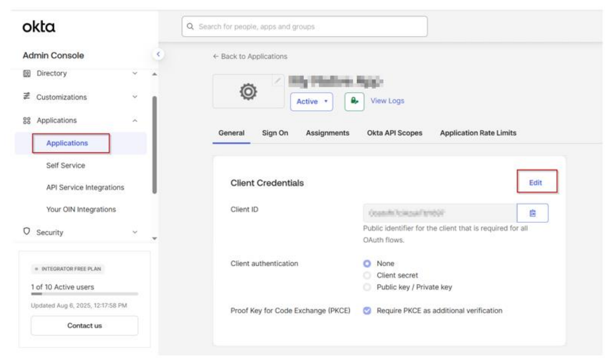
Task: Click Edit in Client Credentials
Action: tap(536, 183)
